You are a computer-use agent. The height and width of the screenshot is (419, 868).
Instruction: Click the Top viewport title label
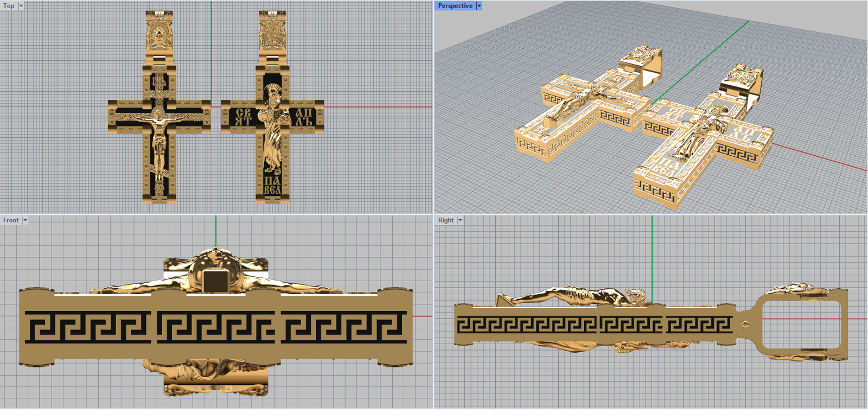[9, 5]
